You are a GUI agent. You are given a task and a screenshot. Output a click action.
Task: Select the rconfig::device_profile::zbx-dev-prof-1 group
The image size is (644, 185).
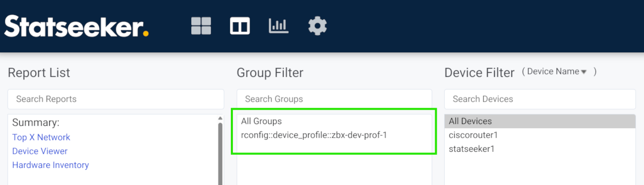[x=334, y=135]
